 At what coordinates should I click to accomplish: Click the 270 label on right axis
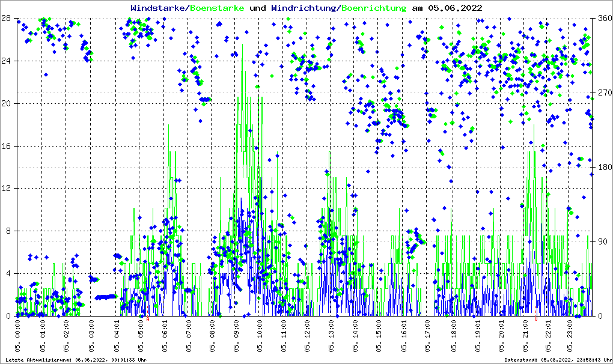point(604,93)
